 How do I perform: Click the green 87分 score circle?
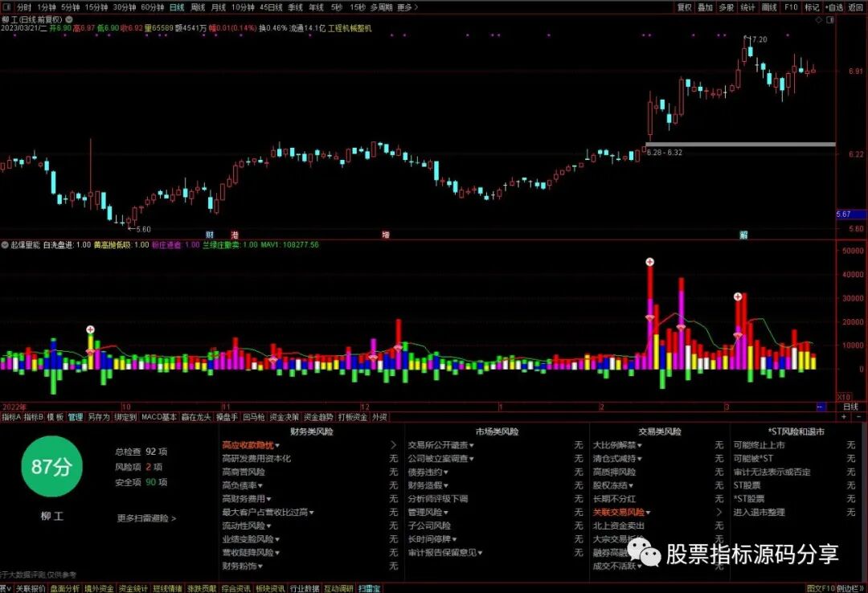[51, 467]
